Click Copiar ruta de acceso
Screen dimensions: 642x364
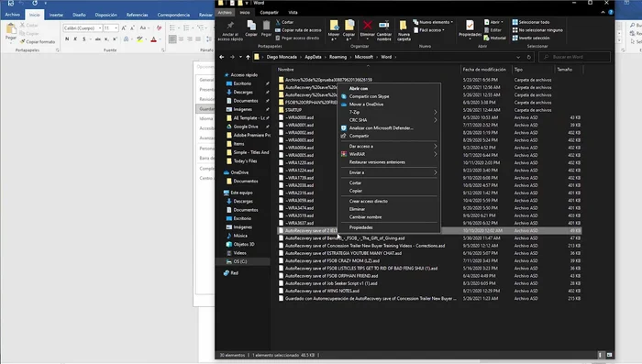[x=298, y=30]
